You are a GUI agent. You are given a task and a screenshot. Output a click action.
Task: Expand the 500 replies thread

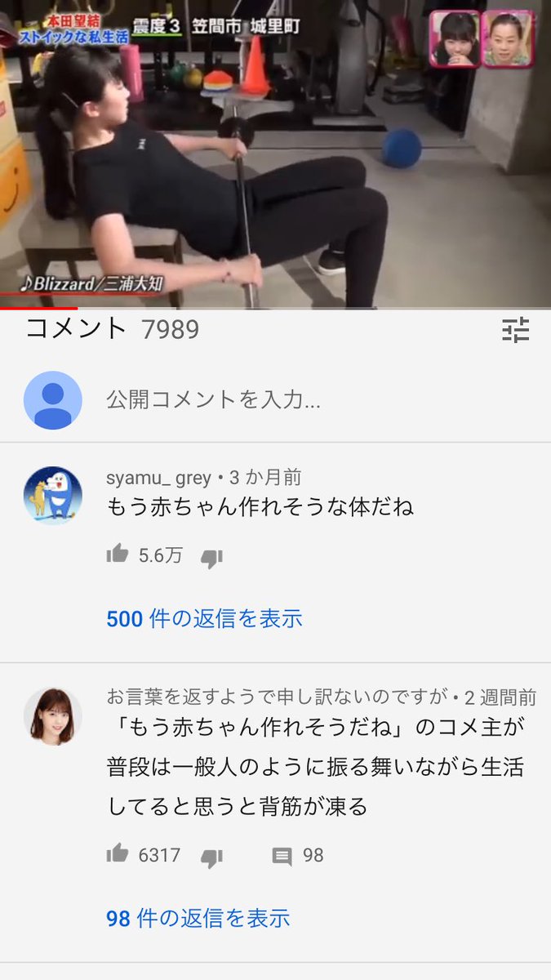click(204, 618)
